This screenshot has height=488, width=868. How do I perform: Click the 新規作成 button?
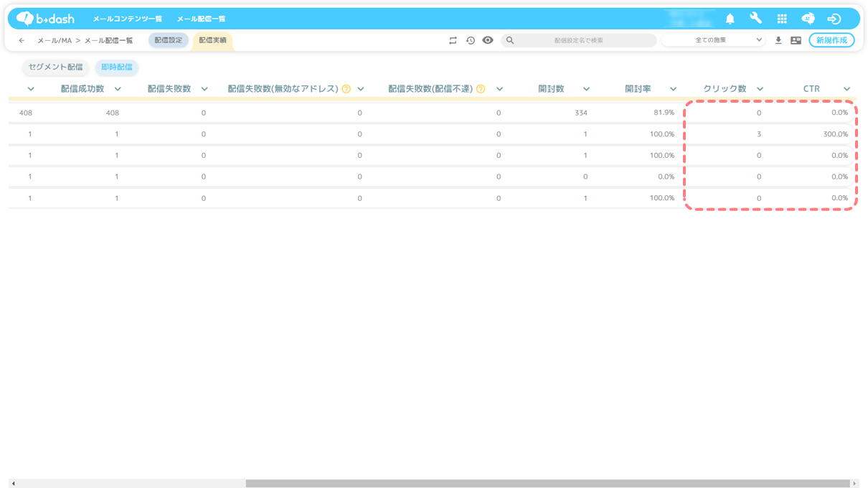tap(832, 40)
